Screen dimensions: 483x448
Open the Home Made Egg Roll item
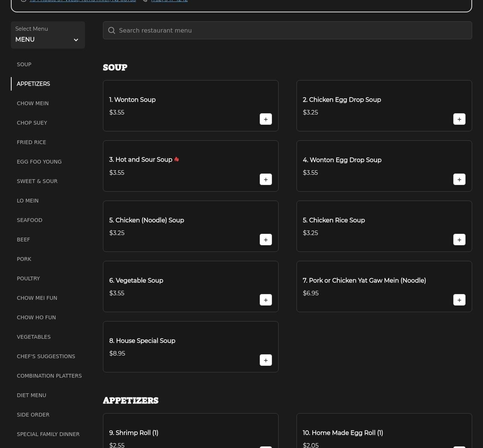343,433
